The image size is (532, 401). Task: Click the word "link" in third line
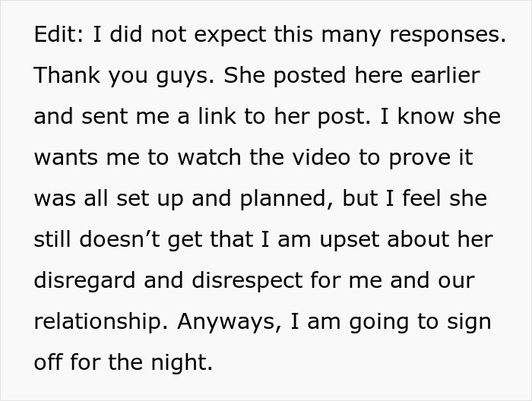click(x=217, y=116)
